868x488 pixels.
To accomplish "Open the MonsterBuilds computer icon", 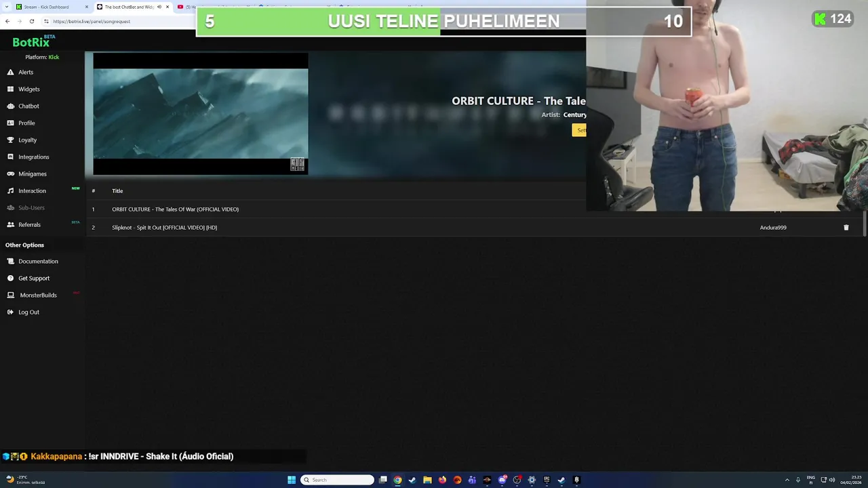I will point(11,295).
